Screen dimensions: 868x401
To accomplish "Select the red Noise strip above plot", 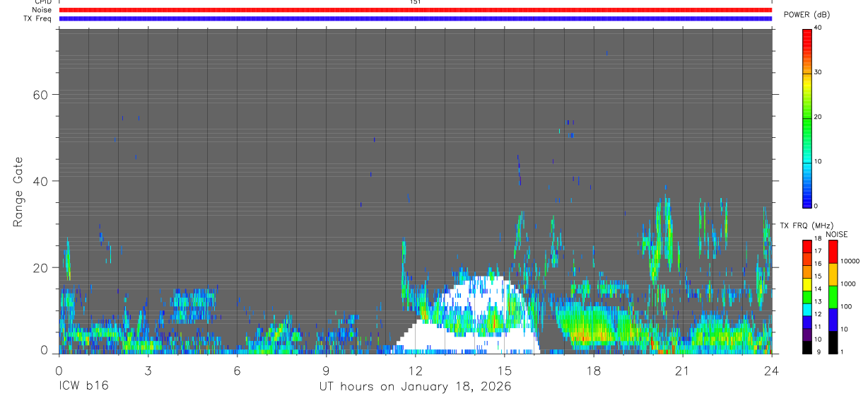I will coord(416,10).
